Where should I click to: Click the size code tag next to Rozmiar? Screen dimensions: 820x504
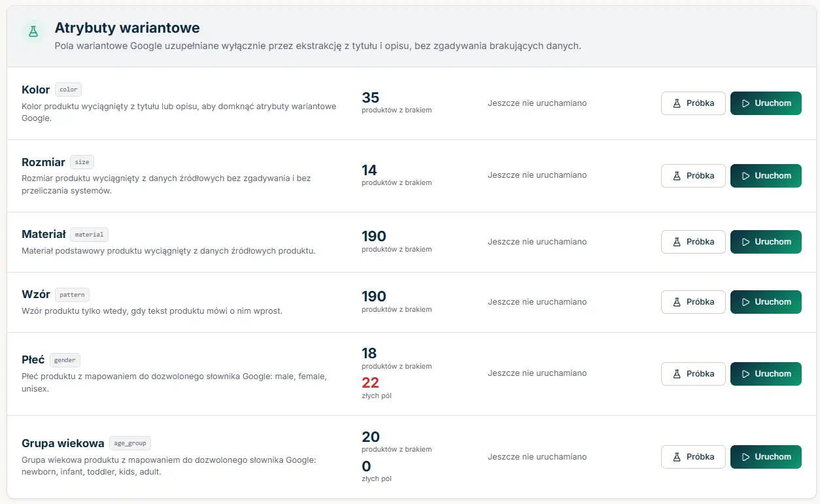pyautogui.click(x=82, y=162)
